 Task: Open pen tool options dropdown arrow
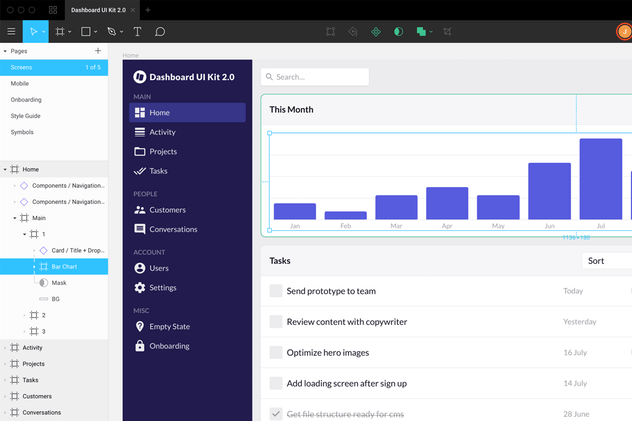pos(121,32)
